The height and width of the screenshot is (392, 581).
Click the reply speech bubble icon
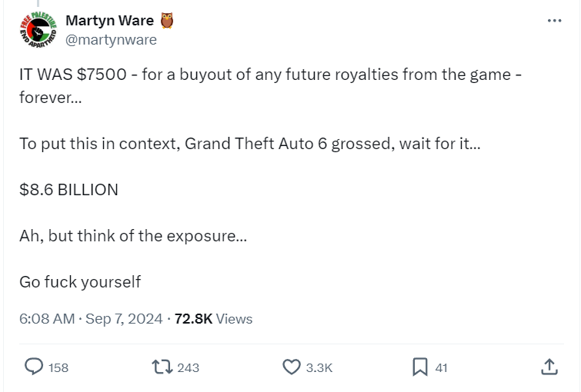(34, 367)
